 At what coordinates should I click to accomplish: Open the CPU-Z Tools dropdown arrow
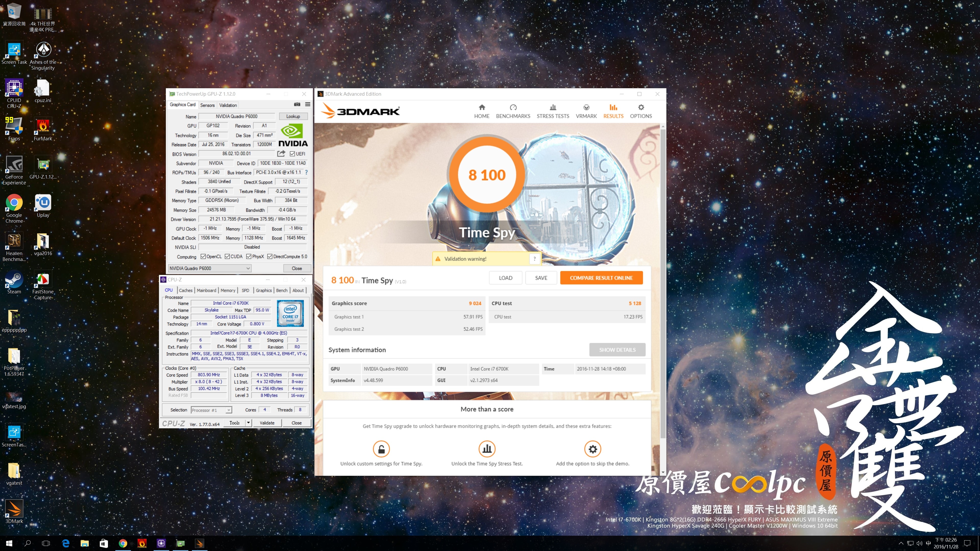(248, 422)
